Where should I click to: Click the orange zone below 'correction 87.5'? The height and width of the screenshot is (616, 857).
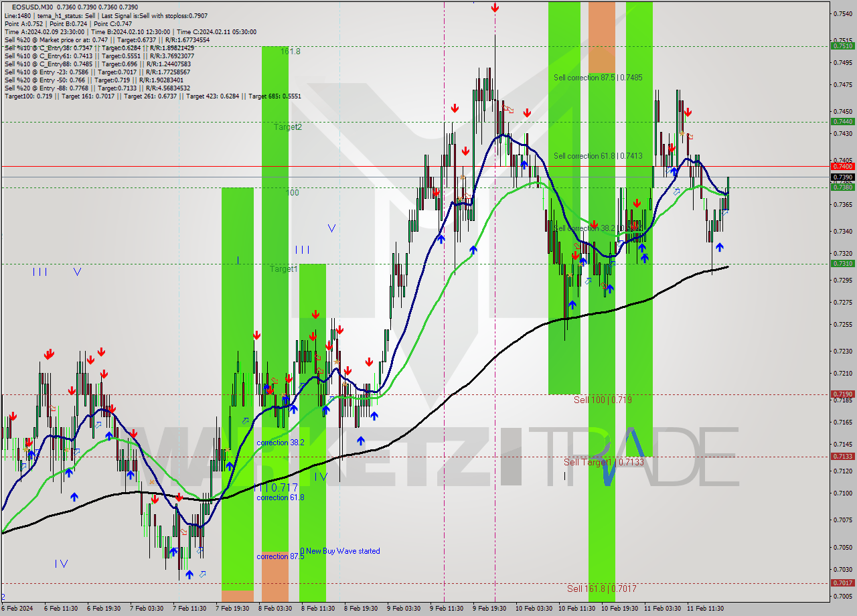pos(275,576)
